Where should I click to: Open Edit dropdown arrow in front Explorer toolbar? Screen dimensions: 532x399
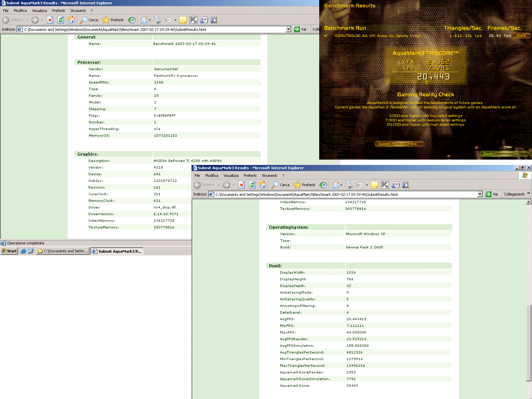(367, 185)
